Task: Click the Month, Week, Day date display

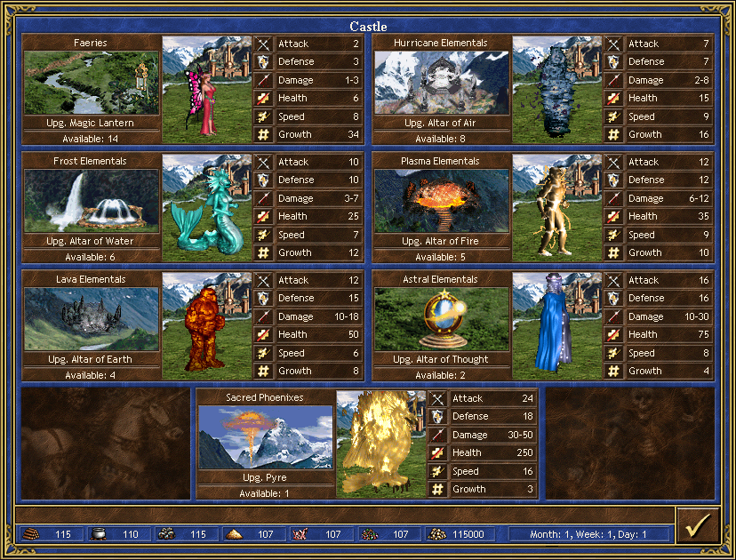Action: point(589,534)
